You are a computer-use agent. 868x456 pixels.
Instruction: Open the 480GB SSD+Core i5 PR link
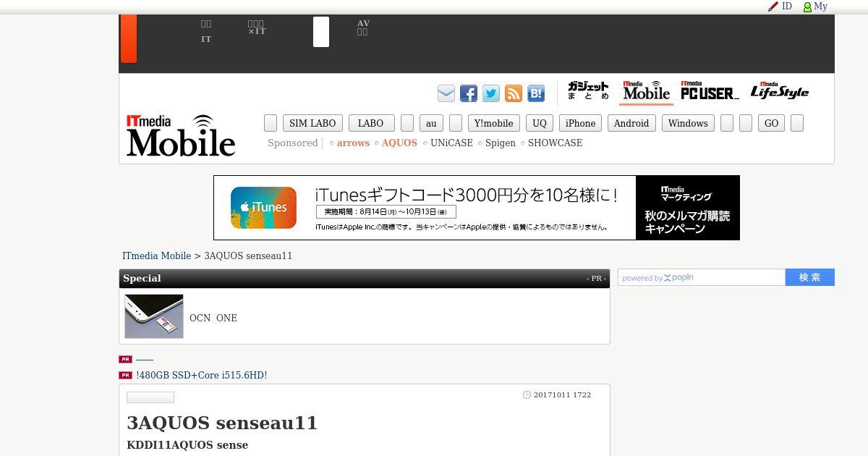coord(202,376)
